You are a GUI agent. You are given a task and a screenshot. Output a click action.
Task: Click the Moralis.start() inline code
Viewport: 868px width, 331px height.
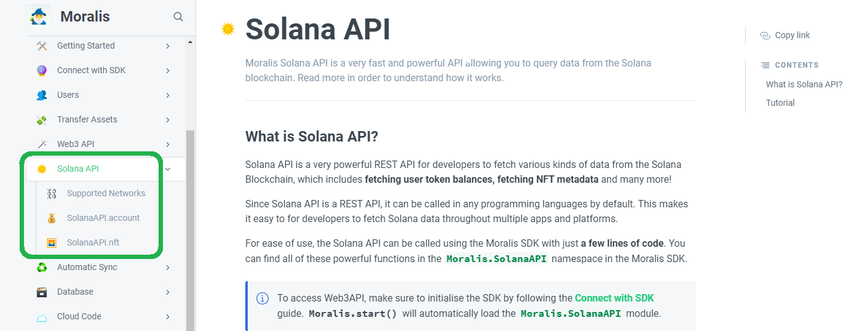coord(353,313)
